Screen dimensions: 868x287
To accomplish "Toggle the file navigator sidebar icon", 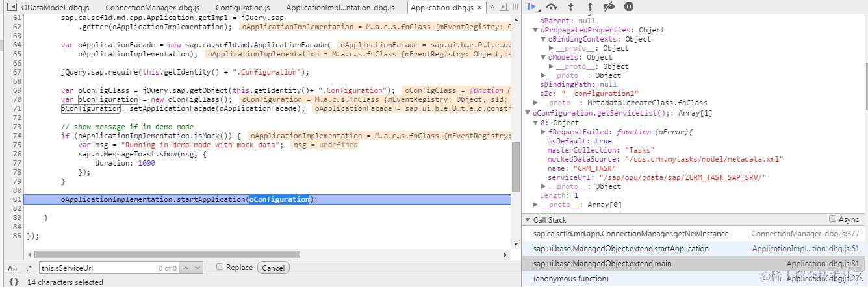I will tap(11, 7).
